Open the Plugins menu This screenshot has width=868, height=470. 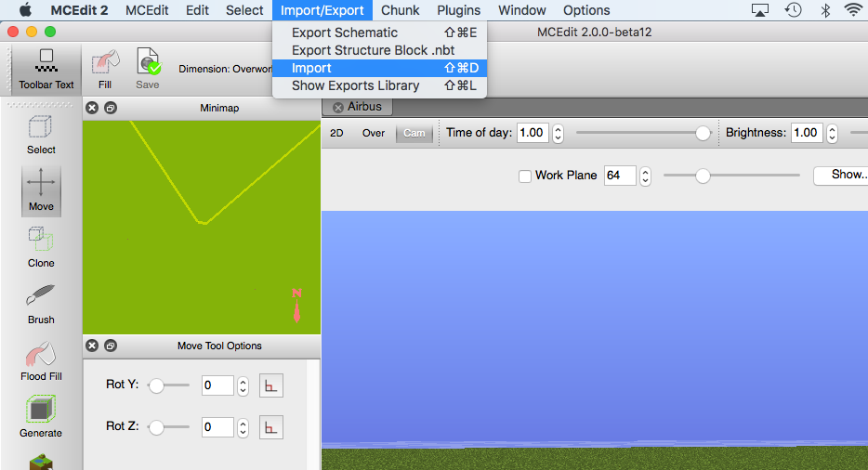pyautogui.click(x=458, y=10)
